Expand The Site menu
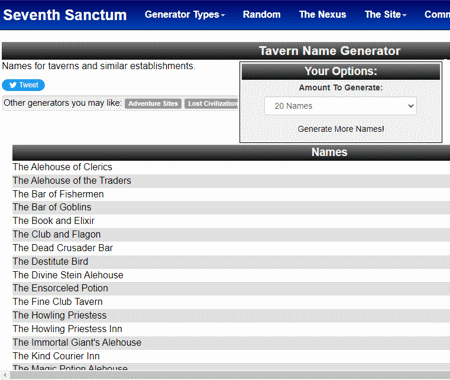450x380 pixels. [x=385, y=15]
